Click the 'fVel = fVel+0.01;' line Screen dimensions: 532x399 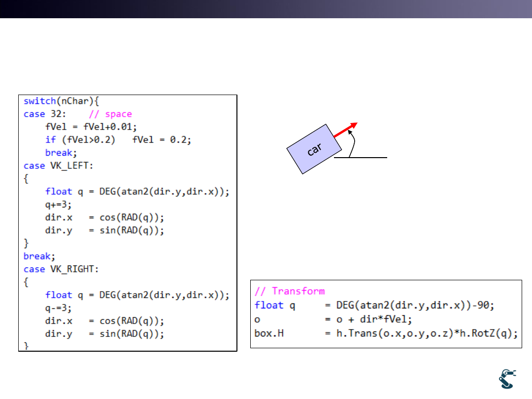pos(87,127)
